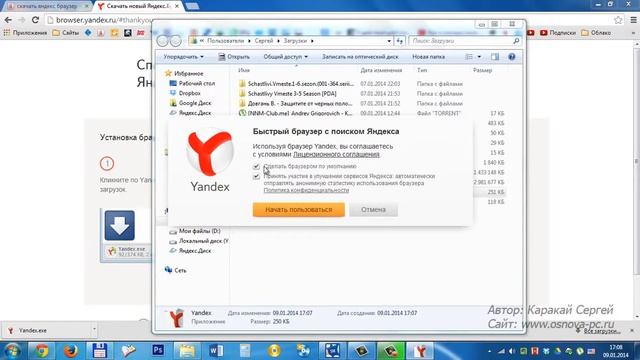This screenshot has width=640, height=360.
Task: Toggle the preview pane icon in Explorer
Action: (495, 57)
